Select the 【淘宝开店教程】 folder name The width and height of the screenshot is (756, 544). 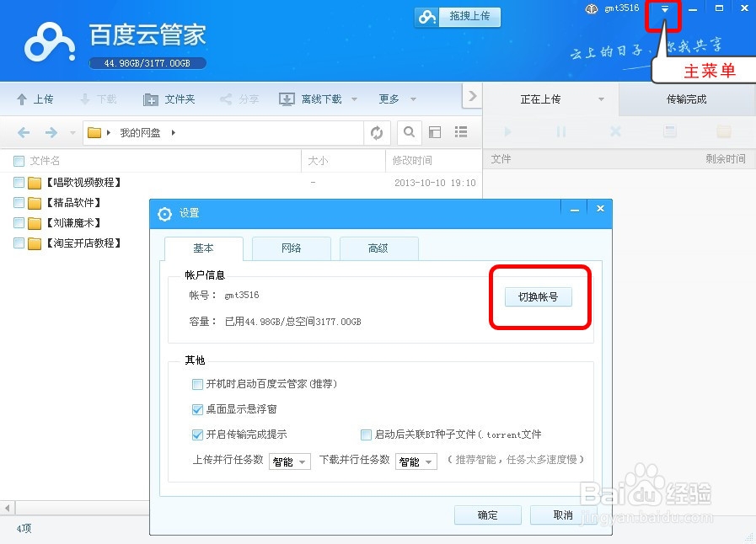tap(83, 243)
